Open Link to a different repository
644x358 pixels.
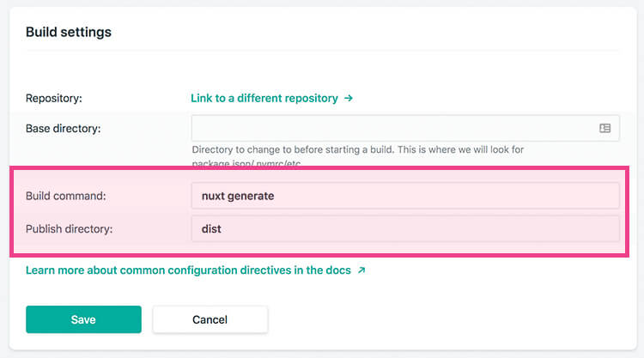click(x=264, y=99)
